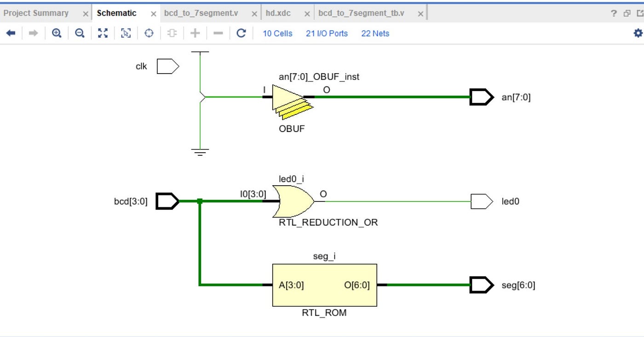Click the RTL_ROM label text

[324, 313]
